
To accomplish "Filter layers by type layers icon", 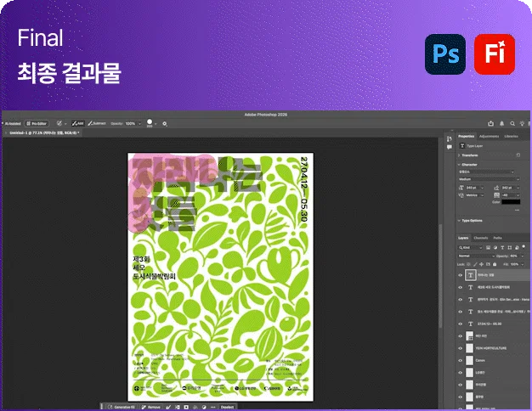I will [x=502, y=248].
